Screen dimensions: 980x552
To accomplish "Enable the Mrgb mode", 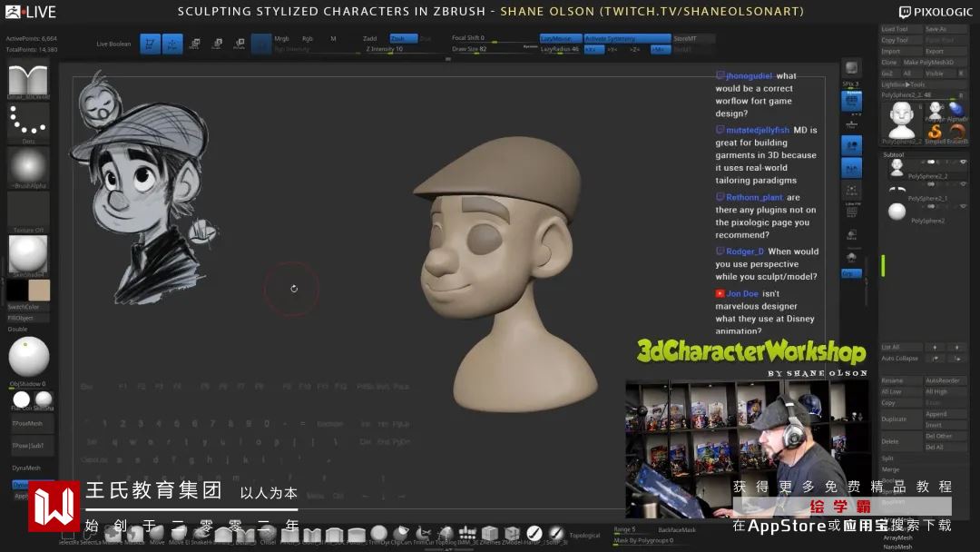I will (281, 39).
